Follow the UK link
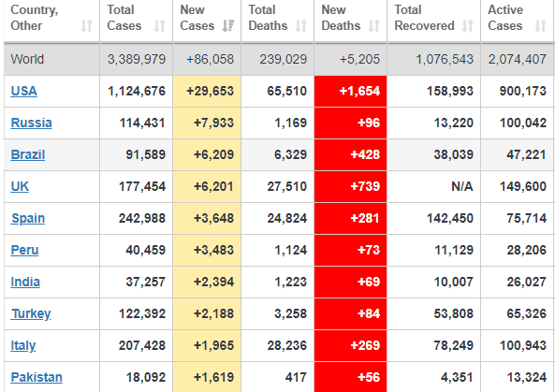The height and width of the screenshot is (392, 555). point(20,186)
